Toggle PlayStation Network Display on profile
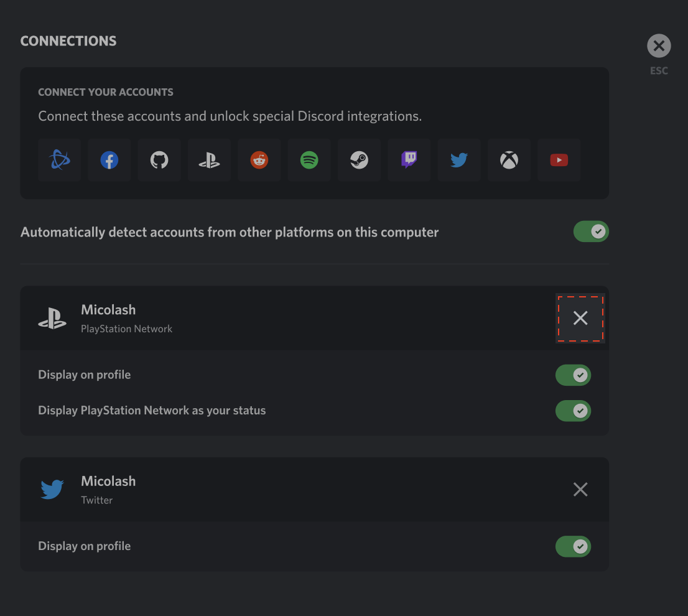This screenshot has width=688, height=616. coord(573,375)
